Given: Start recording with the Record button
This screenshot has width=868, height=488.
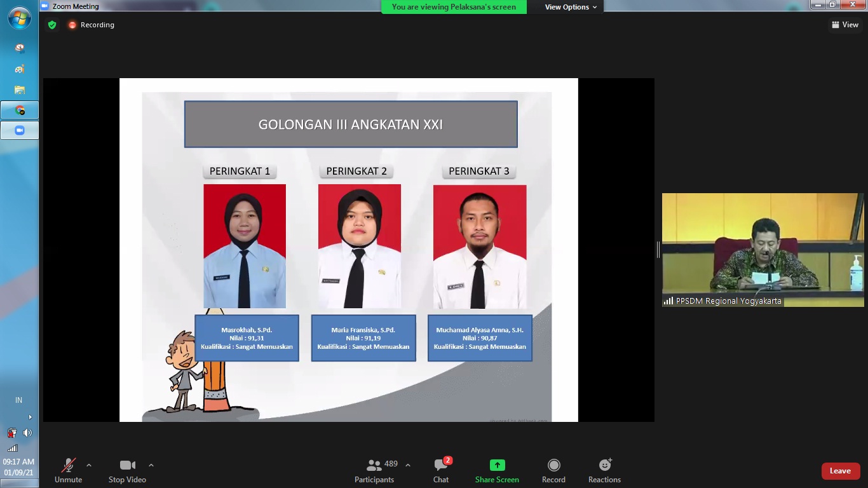Looking at the screenshot, I should click(553, 471).
